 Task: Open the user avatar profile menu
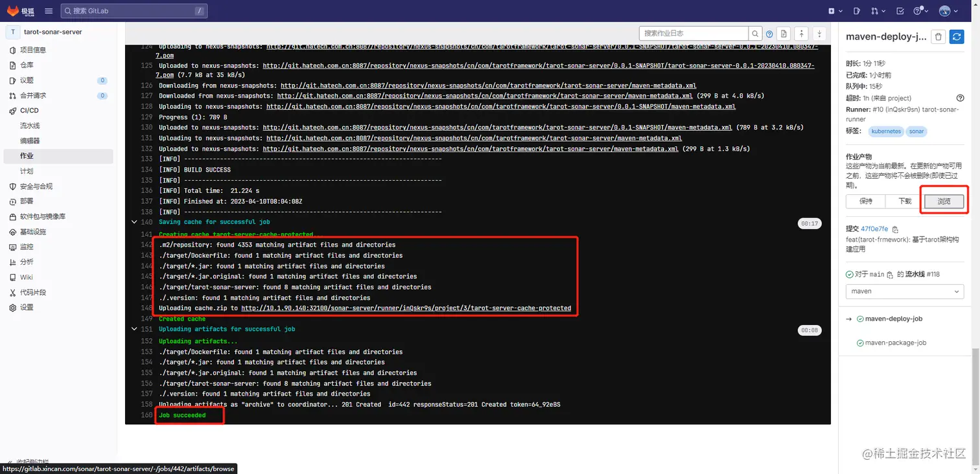pyautogui.click(x=948, y=11)
